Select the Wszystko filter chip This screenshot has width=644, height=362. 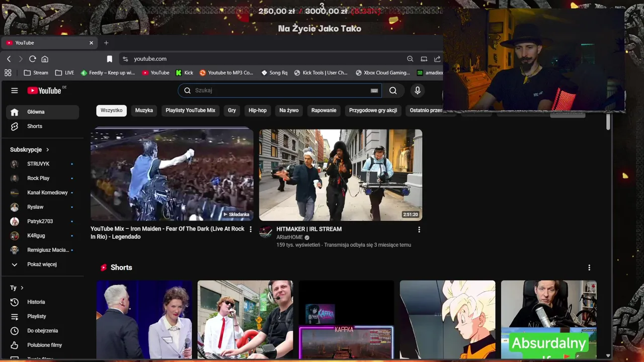pos(112,110)
